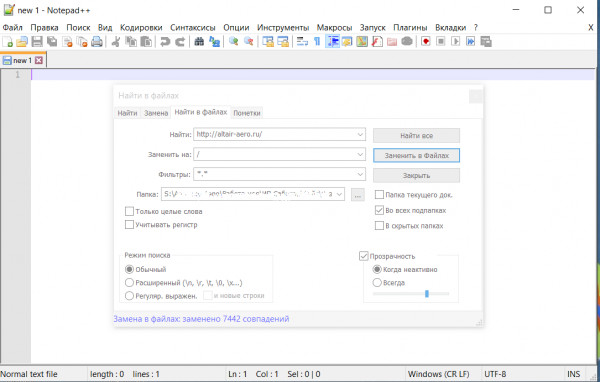Image resolution: width=600 pixels, height=382 pixels.
Task: Select 'Всегда' transparency radio
Action: click(x=377, y=282)
